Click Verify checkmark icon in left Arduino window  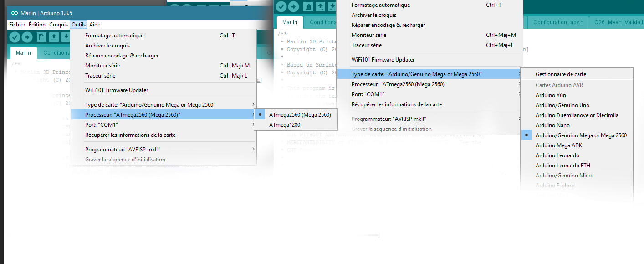click(15, 37)
